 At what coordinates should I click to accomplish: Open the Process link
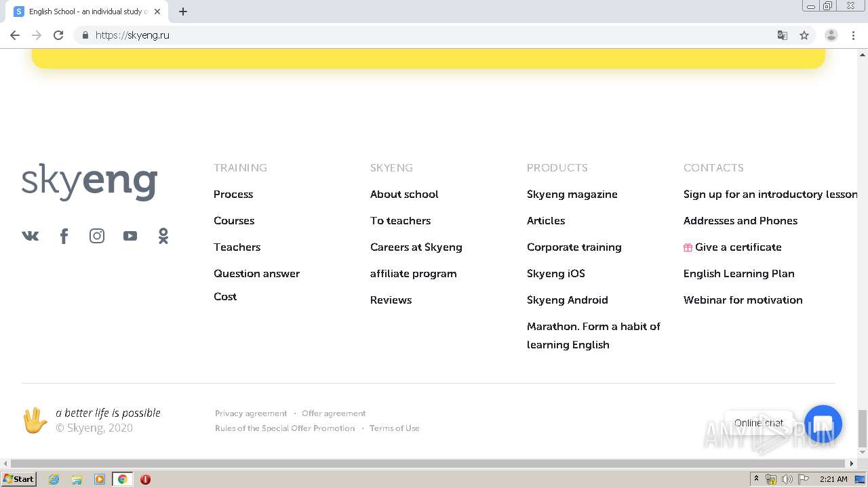pos(233,194)
